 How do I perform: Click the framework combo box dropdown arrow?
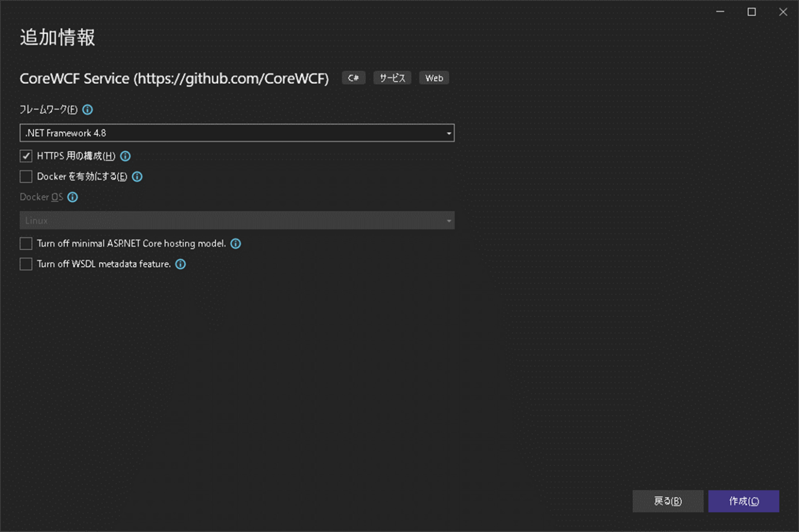pyautogui.click(x=448, y=133)
